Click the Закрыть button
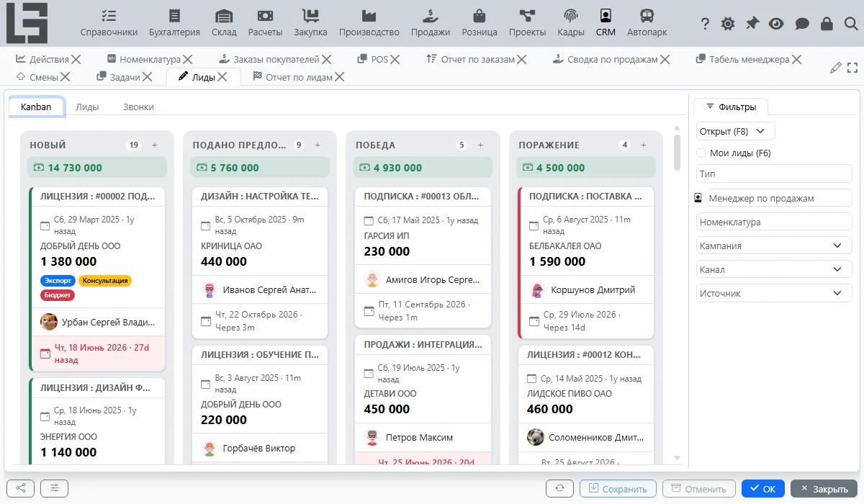 pyautogui.click(x=824, y=489)
